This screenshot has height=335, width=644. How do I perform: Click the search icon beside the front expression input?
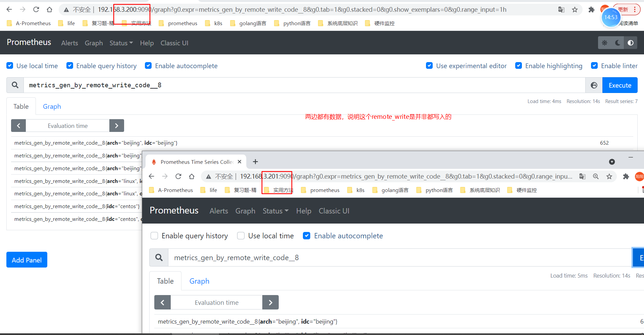click(159, 257)
